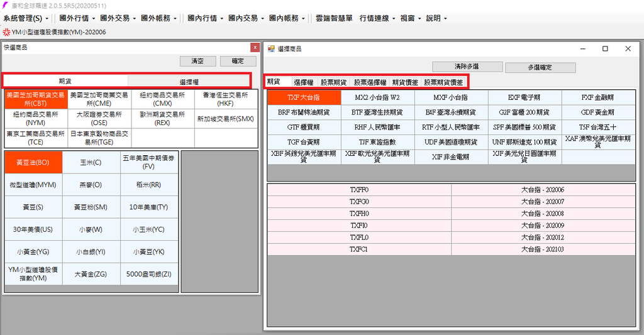Click the 多選確定 button
The height and width of the screenshot is (335, 644).
(540, 67)
